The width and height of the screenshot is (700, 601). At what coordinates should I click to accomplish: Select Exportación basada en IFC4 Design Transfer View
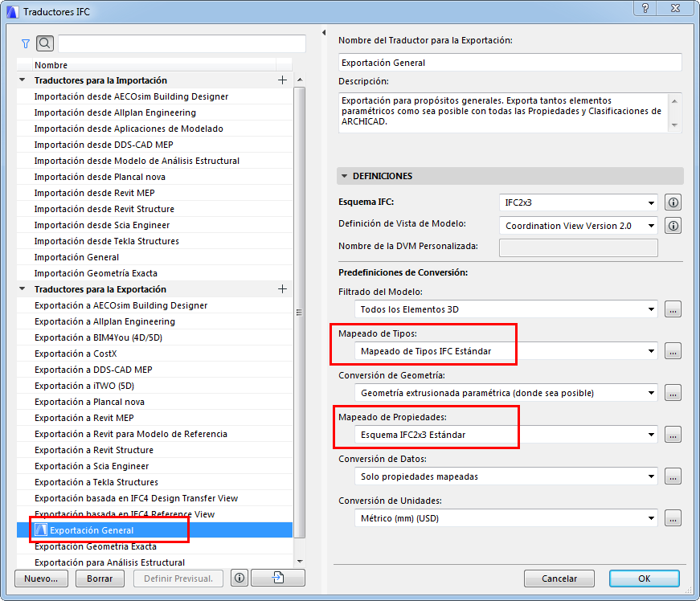point(154,498)
